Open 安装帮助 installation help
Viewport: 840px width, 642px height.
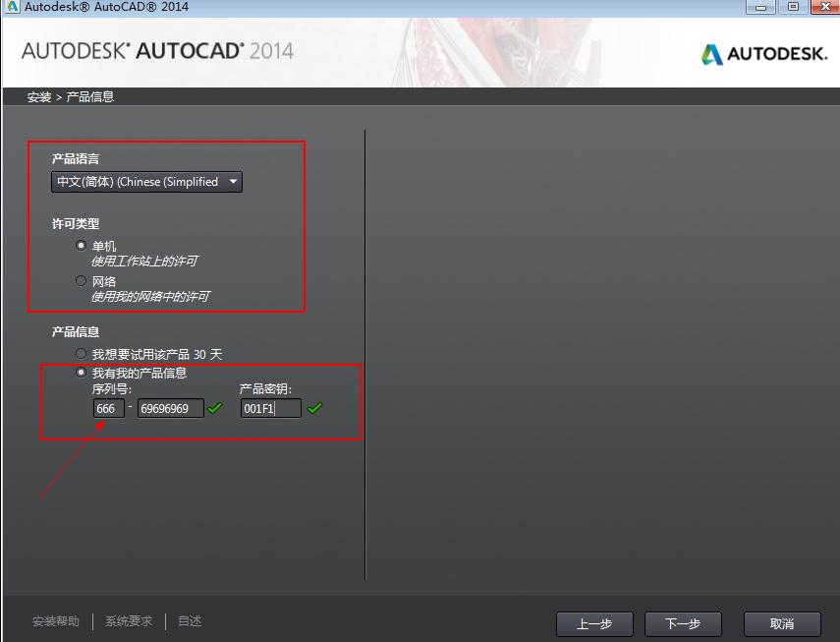(x=55, y=620)
